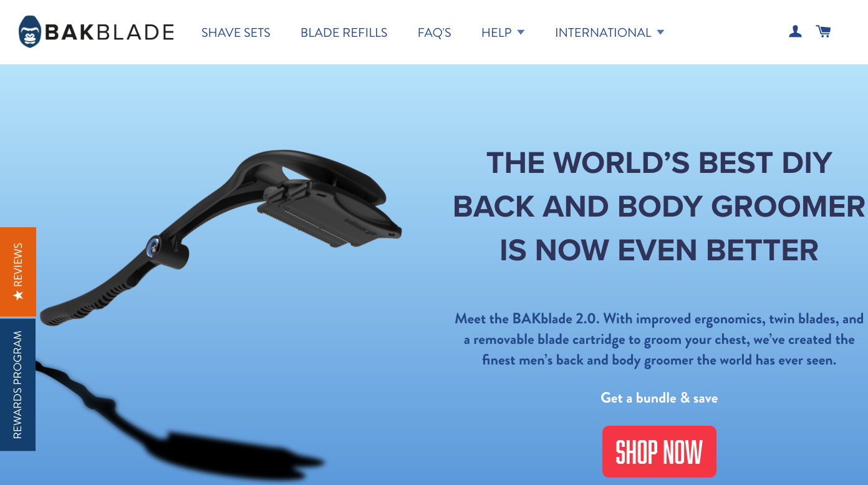
Task: Expand the INTERNATIONAL dropdown arrow
Action: click(x=660, y=32)
